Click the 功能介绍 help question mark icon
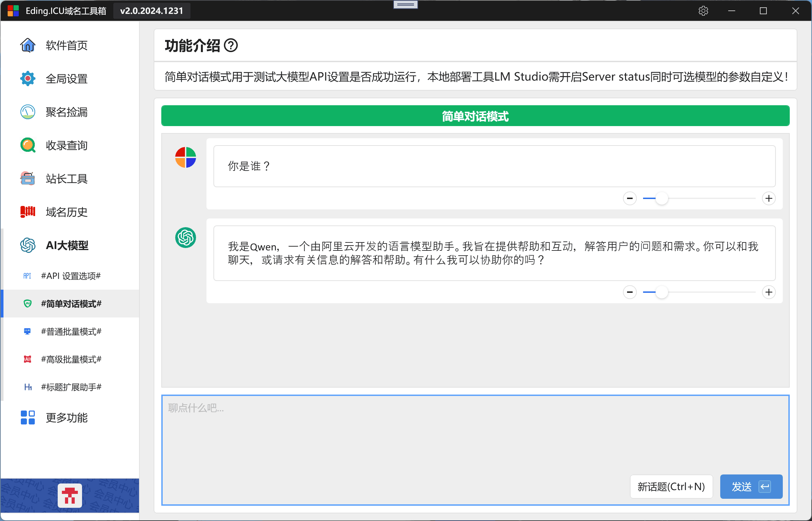The image size is (812, 521). pos(231,45)
